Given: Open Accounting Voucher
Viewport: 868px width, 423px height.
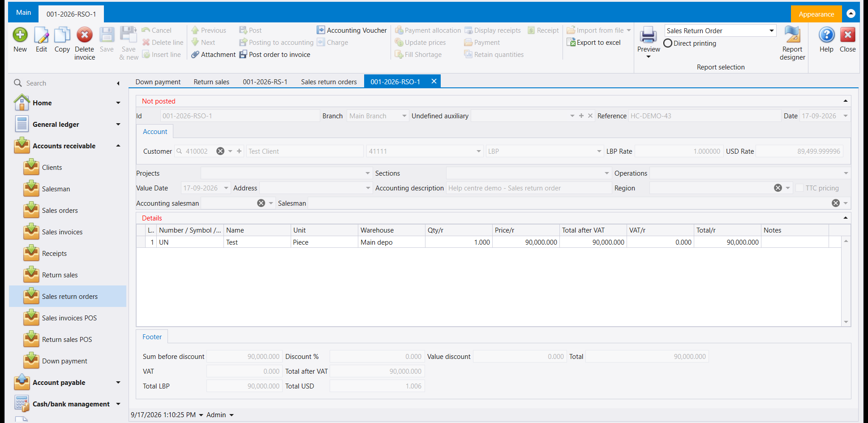Looking at the screenshot, I should pos(352,30).
